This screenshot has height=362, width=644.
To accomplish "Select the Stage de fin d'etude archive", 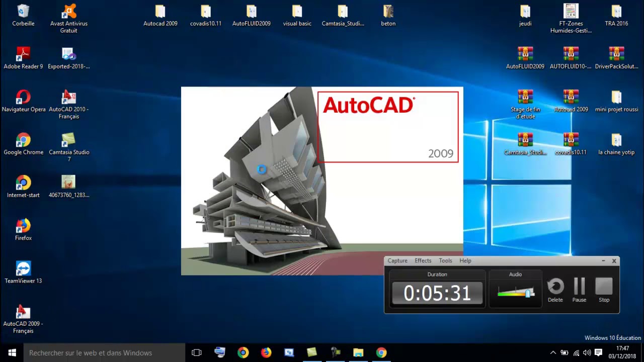I will (x=525, y=105).
